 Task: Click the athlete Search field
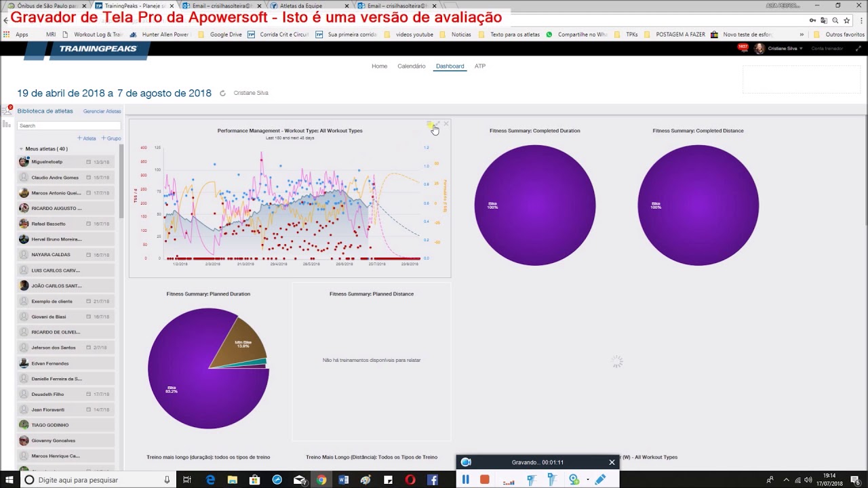click(68, 125)
